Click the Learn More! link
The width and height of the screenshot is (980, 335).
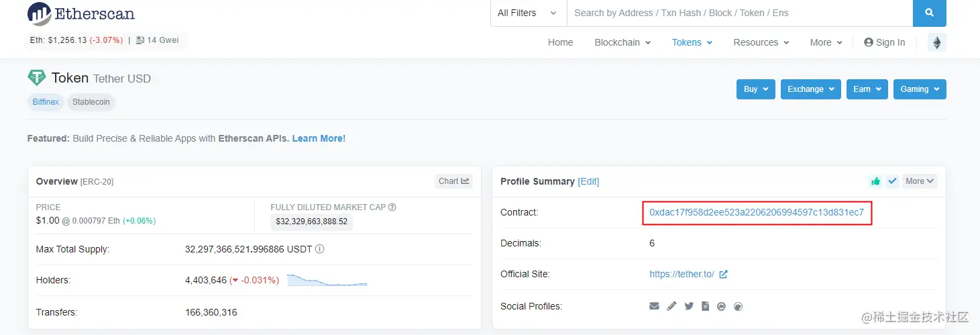coord(319,138)
